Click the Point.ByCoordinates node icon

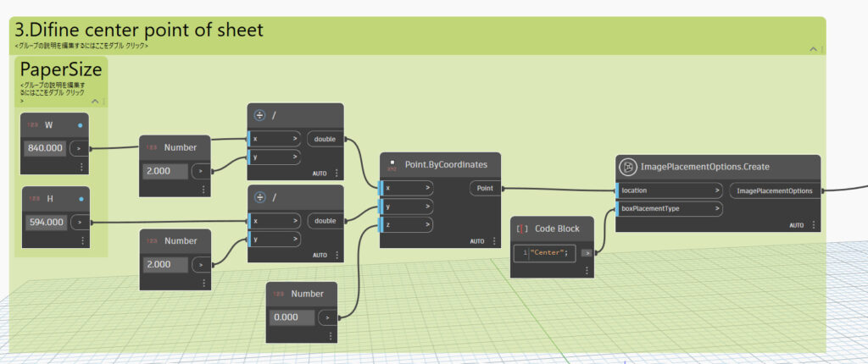click(392, 164)
